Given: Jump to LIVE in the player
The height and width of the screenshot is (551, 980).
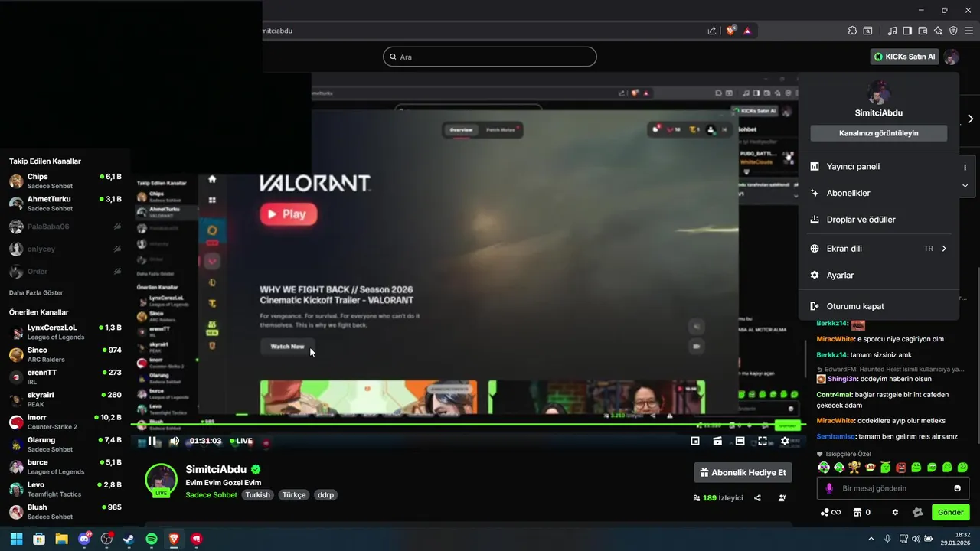Looking at the screenshot, I should pos(240,441).
